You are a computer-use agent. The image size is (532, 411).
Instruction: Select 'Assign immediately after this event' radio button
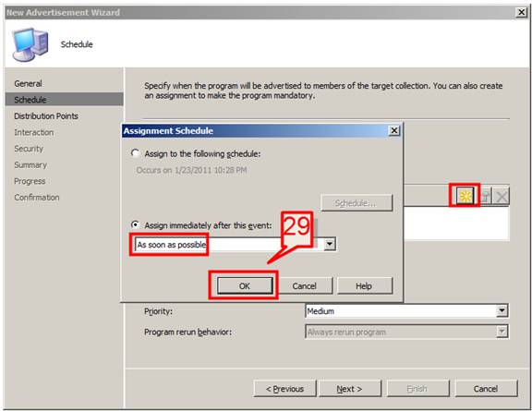point(135,224)
